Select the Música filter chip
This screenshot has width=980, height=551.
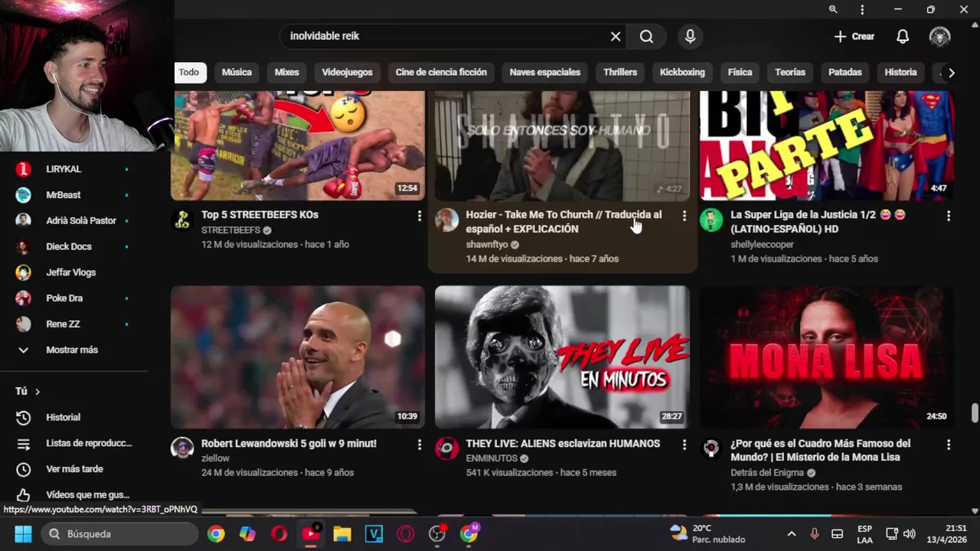pyautogui.click(x=237, y=72)
